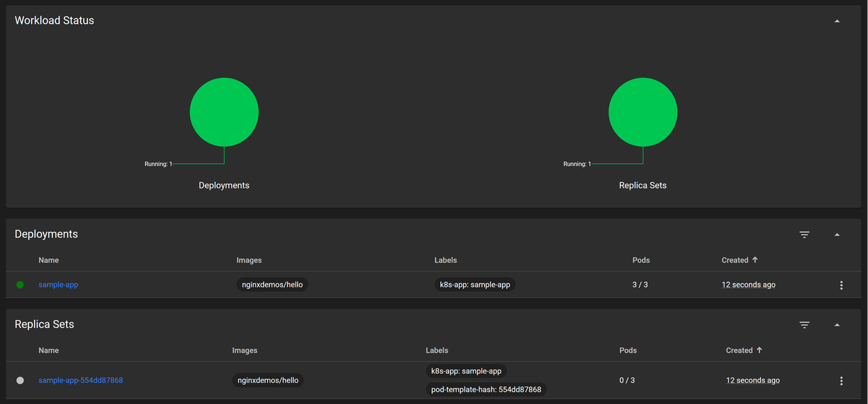Click gray status icon of sample-app-554dd87868
This screenshot has height=404, width=868.
click(x=20, y=380)
